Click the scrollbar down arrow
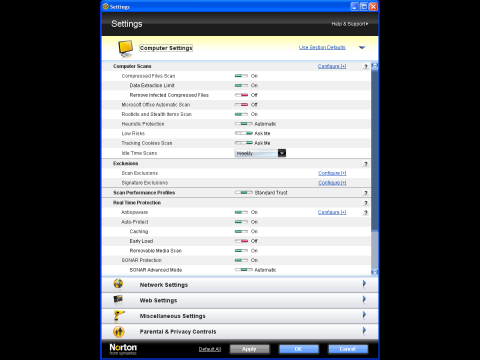Image resolution: width=480 pixels, height=360 pixels. tap(375, 272)
